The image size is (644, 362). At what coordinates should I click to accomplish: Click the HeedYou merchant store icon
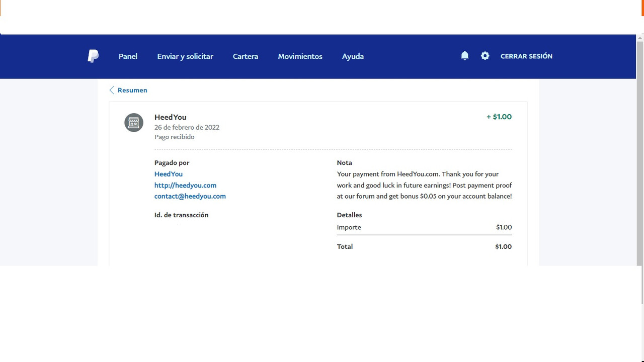[x=134, y=123]
